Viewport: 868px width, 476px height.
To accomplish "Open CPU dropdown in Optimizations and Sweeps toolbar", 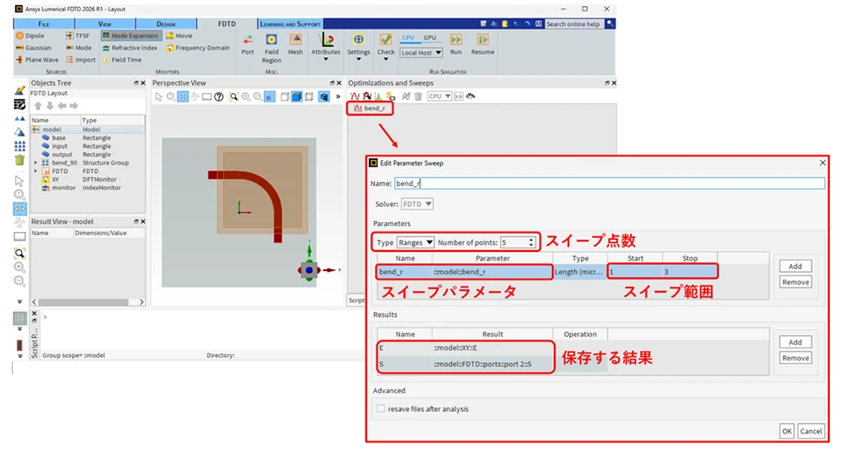I will click(x=439, y=96).
